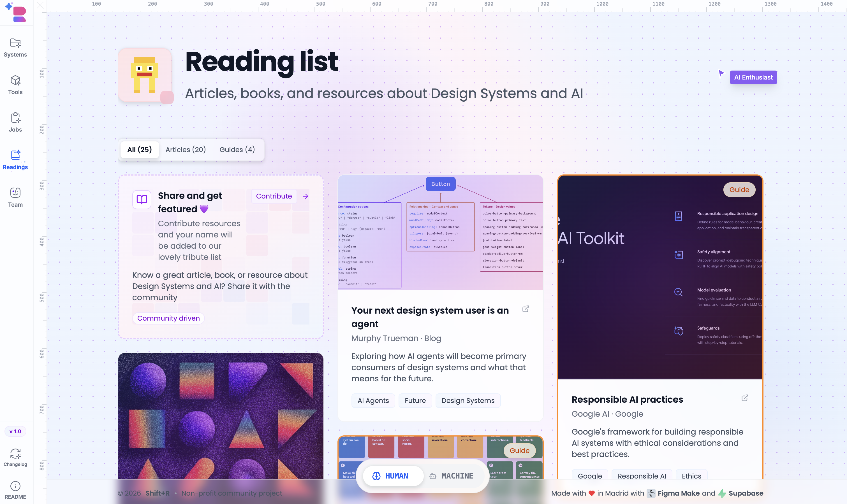This screenshot has width=847, height=504.
Task: Open the Team section in sidebar
Action: pyautogui.click(x=15, y=197)
